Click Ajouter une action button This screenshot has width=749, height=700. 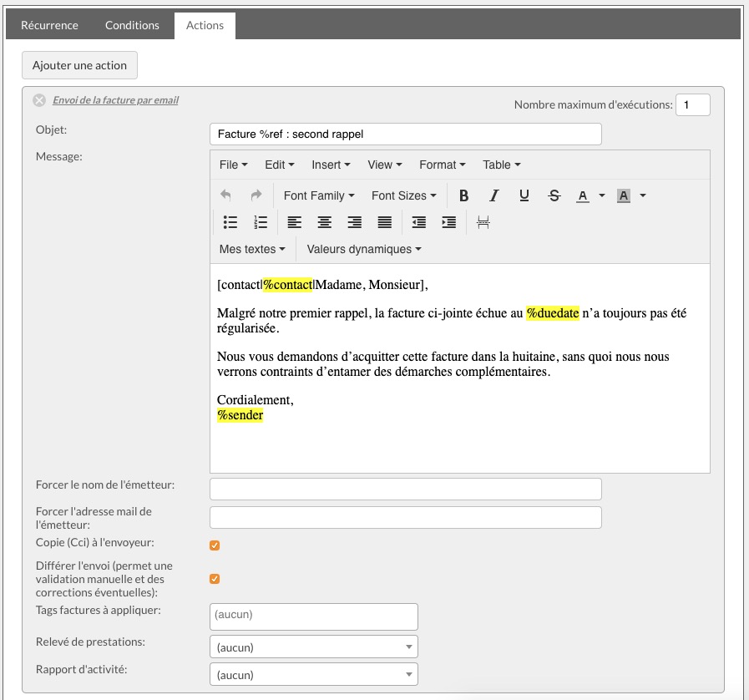click(80, 65)
